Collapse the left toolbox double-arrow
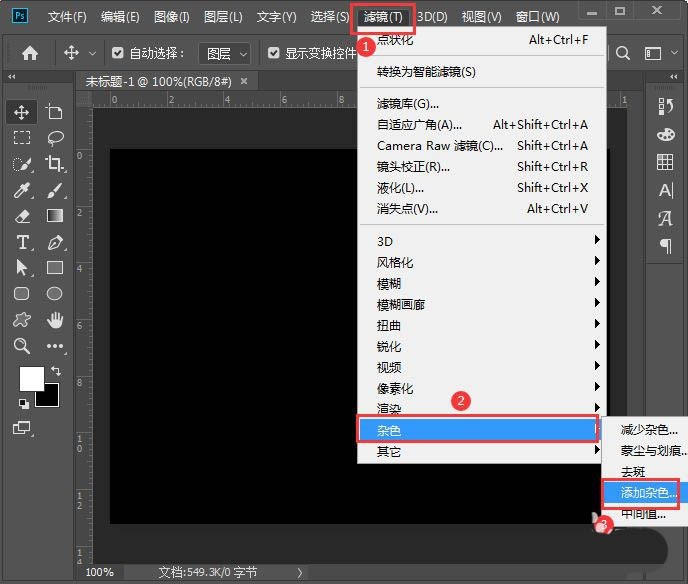The image size is (688, 584). (x=12, y=77)
